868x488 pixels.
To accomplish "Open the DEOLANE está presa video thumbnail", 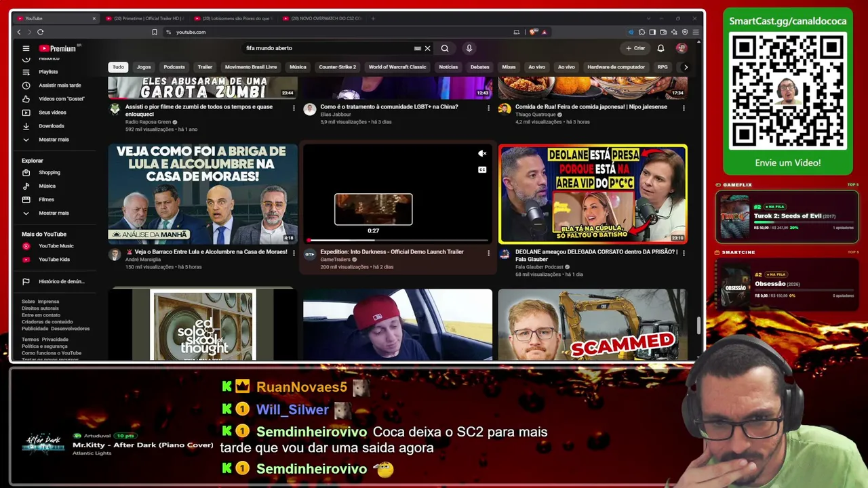I will [x=593, y=194].
